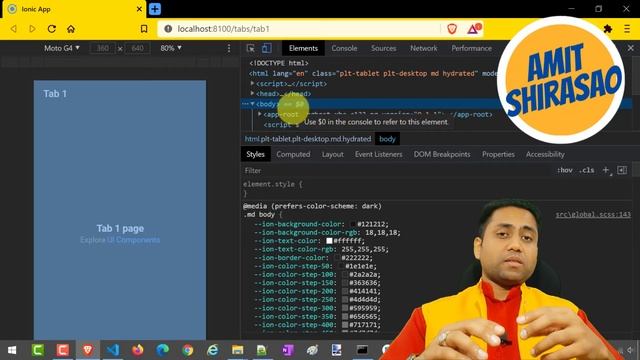Switch to the Console tab
The image size is (640, 360).
344,48
